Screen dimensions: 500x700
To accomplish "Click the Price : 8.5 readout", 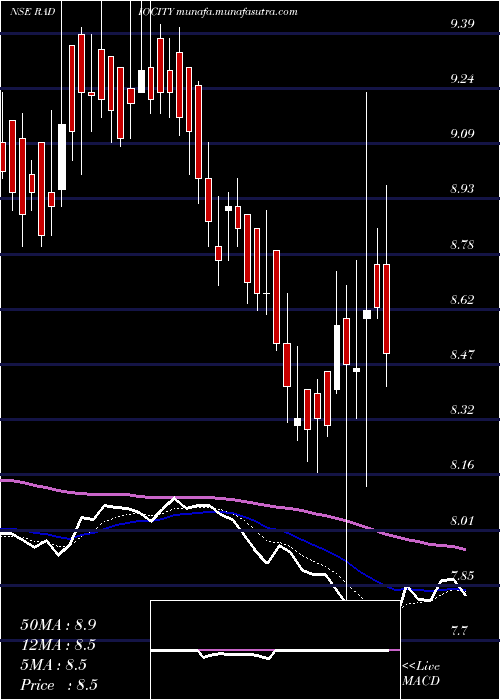I will (59, 685).
